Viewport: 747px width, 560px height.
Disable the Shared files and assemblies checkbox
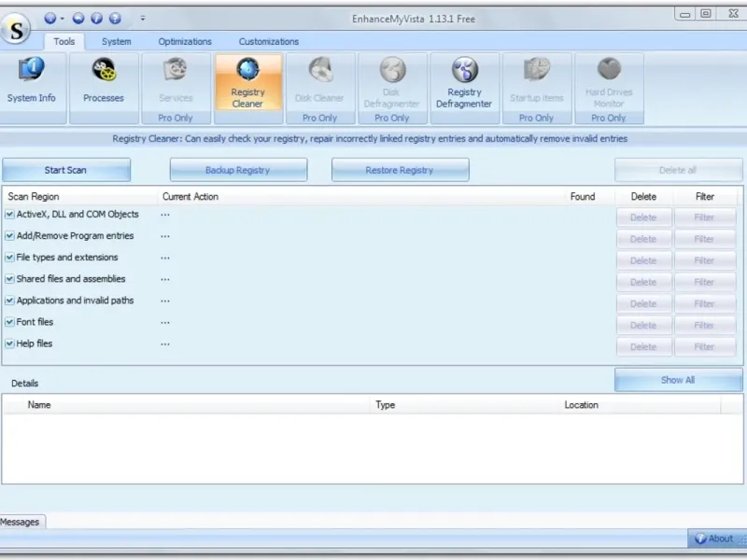pos(9,279)
